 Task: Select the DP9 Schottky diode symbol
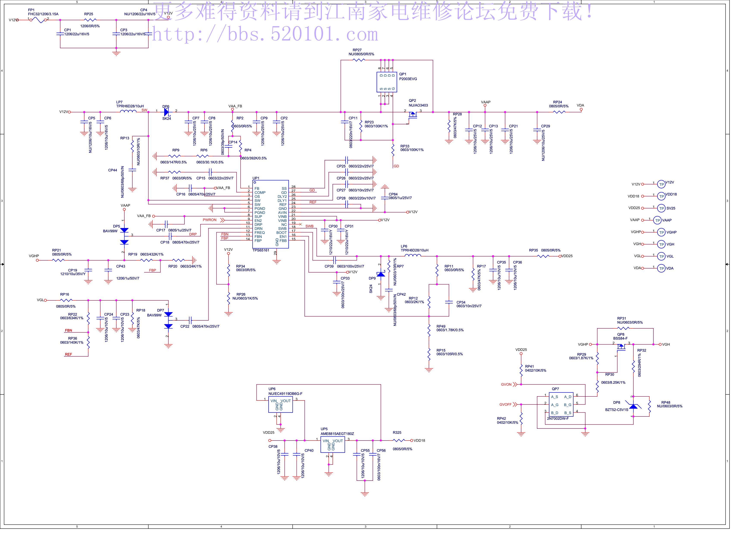[381, 274]
